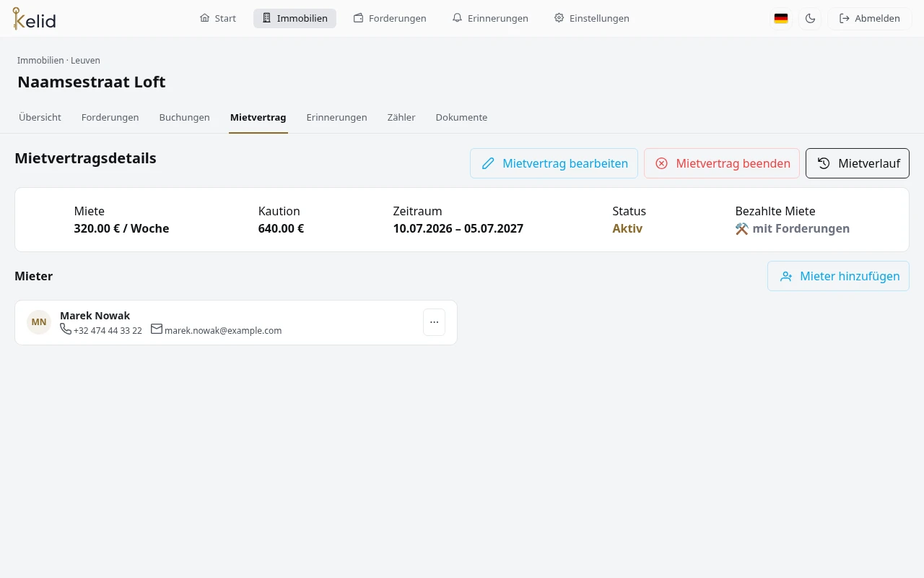Click the MN avatar of Marek Nowak
The width and height of the screenshot is (924, 578).
(39, 322)
